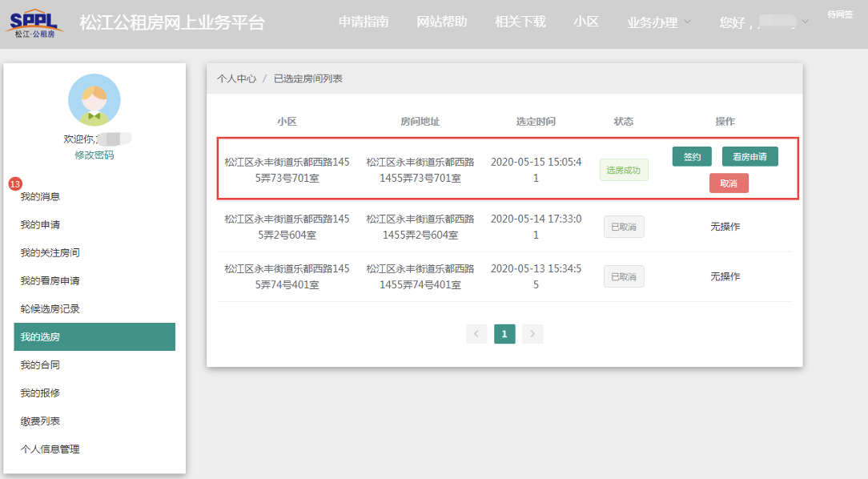Click the user avatar image
This screenshot has width=868, height=479.
tap(94, 100)
